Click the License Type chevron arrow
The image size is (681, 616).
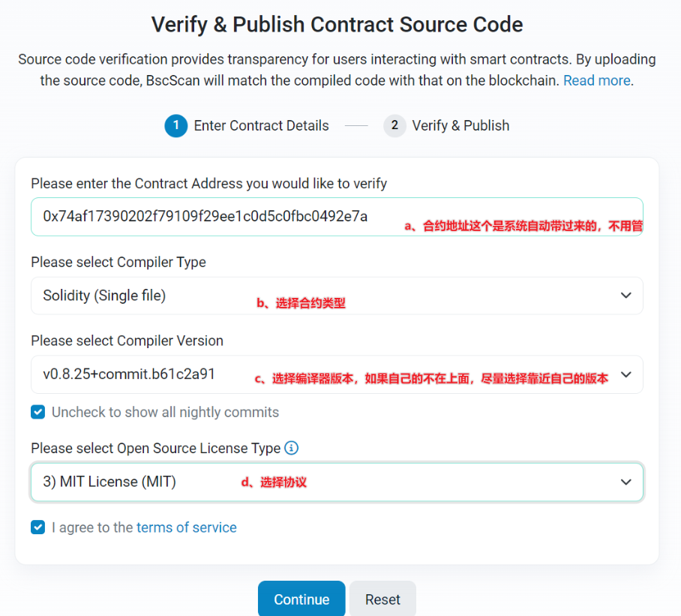click(626, 482)
